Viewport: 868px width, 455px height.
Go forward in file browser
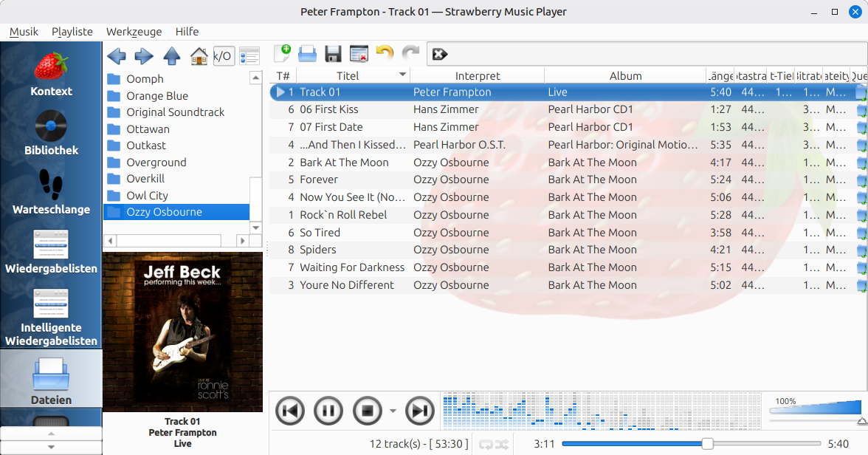click(x=144, y=56)
